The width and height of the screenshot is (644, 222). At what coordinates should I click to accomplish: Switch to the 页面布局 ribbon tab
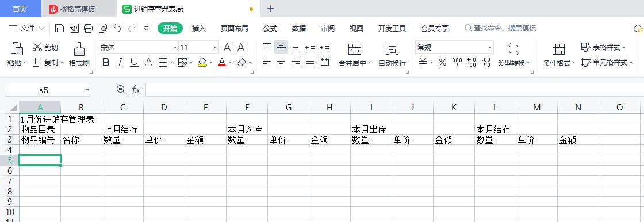(x=235, y=28)
